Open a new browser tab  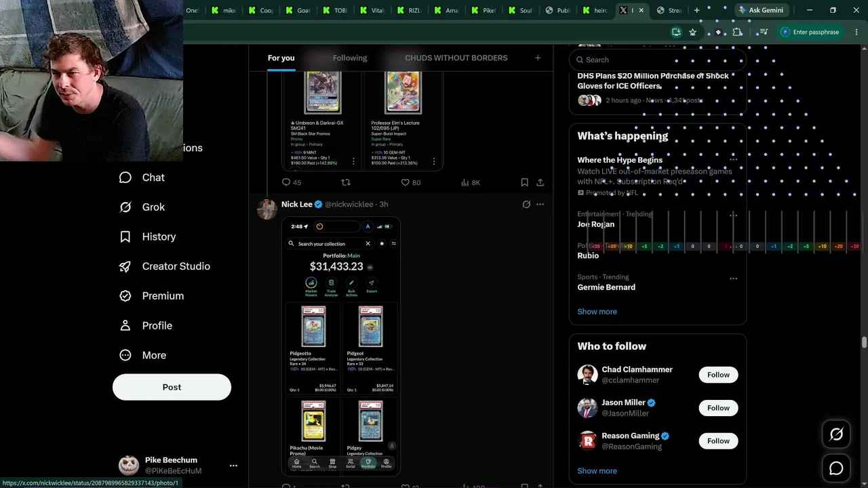(696, 10)
